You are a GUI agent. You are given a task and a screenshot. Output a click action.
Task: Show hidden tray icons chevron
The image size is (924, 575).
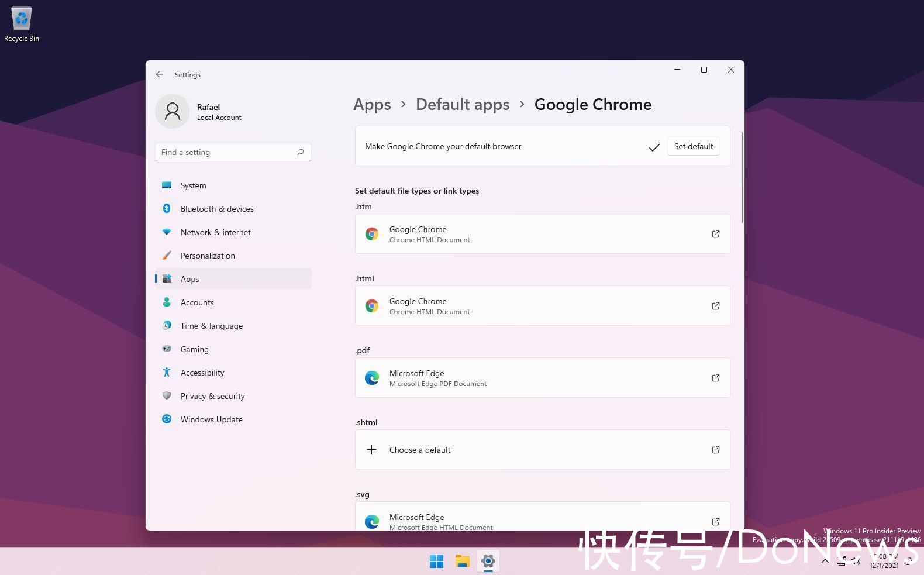click(x=825, y=561)
